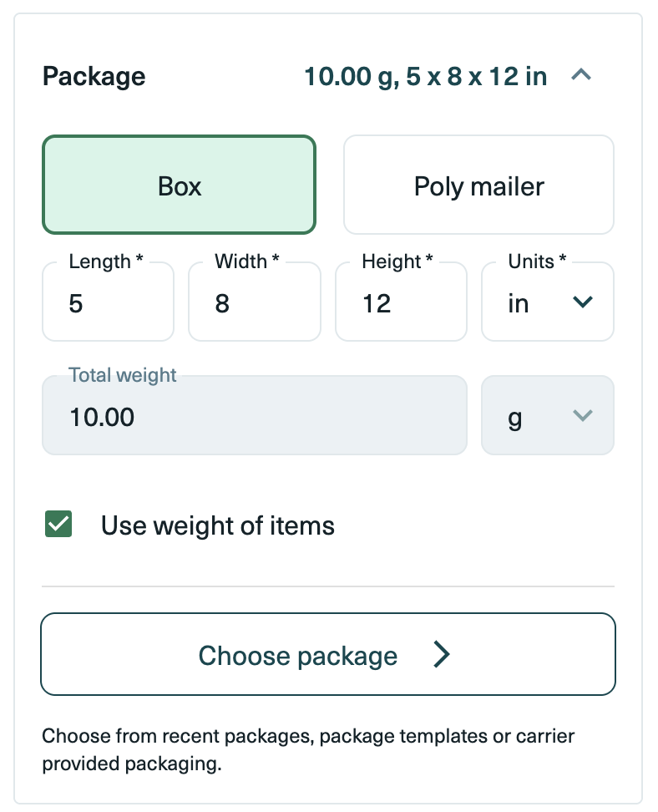Open the dimension Units dropdown
The width and height of the screenshot is (658, 812).
(548, 302)
